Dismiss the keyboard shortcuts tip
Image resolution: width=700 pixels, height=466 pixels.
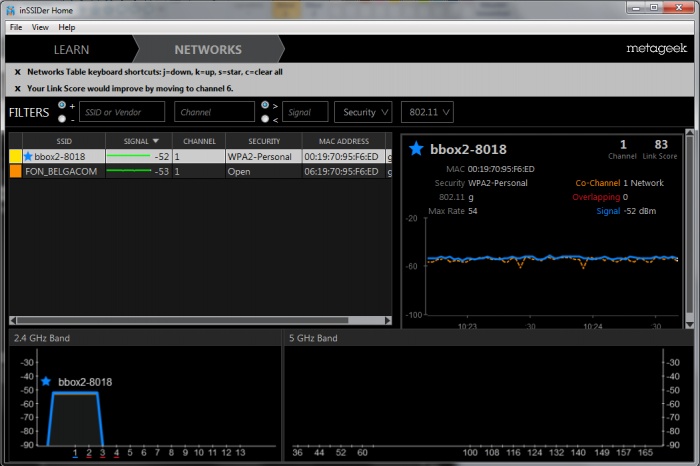17,72
